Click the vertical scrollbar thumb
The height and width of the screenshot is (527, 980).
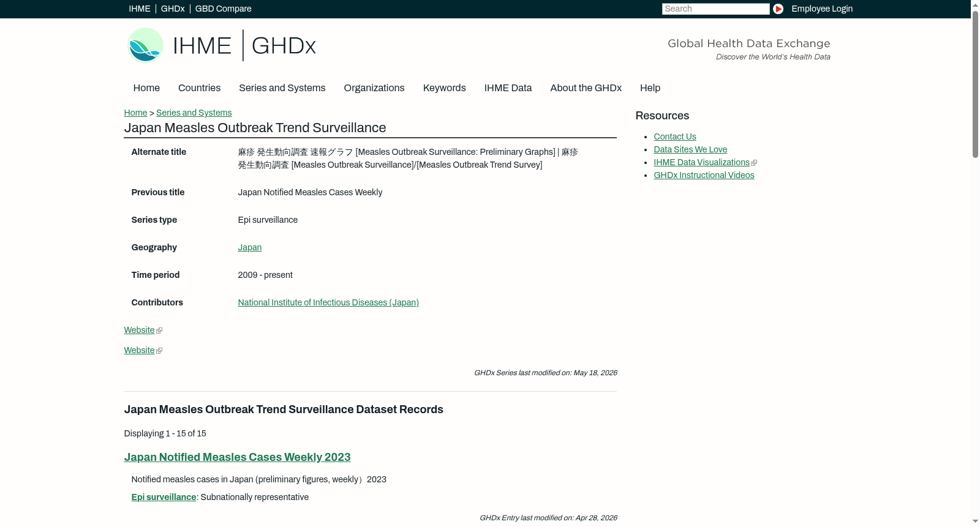(975, 84)
